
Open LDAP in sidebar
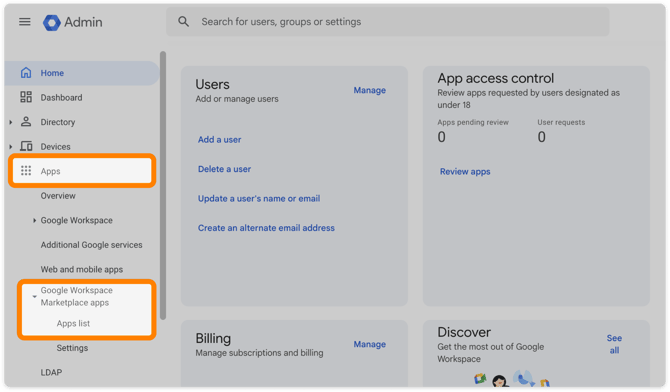(x=51, y=372)
